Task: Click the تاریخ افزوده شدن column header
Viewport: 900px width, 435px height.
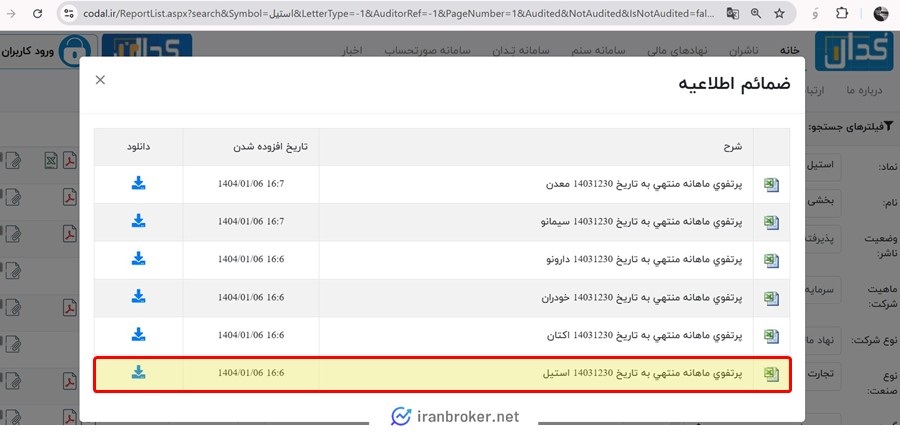Action: [270, 146]
